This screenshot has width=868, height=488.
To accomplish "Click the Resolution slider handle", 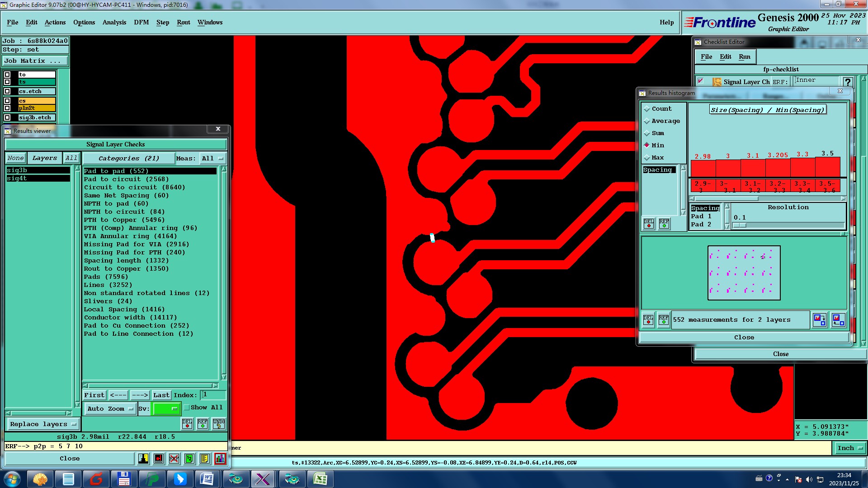I will (740, 225).
